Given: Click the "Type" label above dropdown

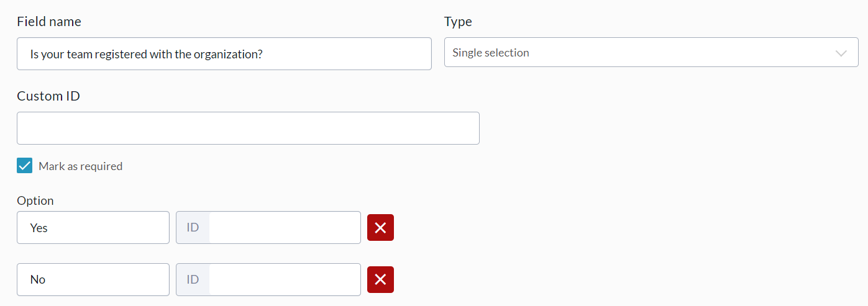Looking at the screenshot, I should coord(458,22).
